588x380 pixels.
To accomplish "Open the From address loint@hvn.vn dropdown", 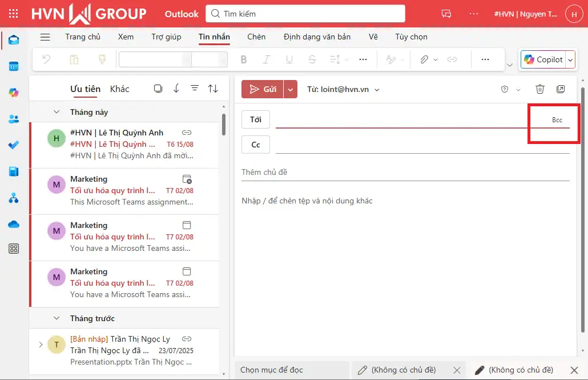I will tap(344, 89).
